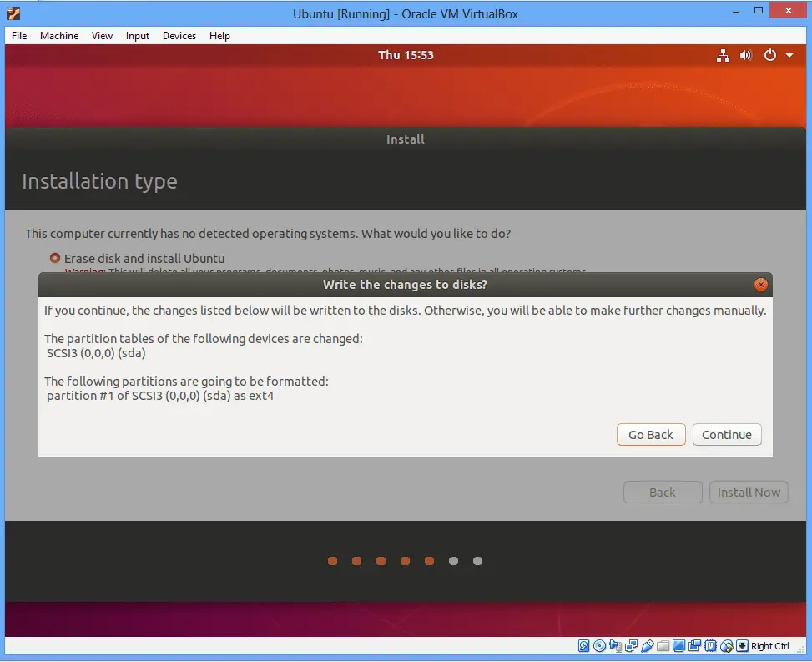Screen dimensions: 812x662
Task: Click the hard disk activity status icon
Action: 583,646
